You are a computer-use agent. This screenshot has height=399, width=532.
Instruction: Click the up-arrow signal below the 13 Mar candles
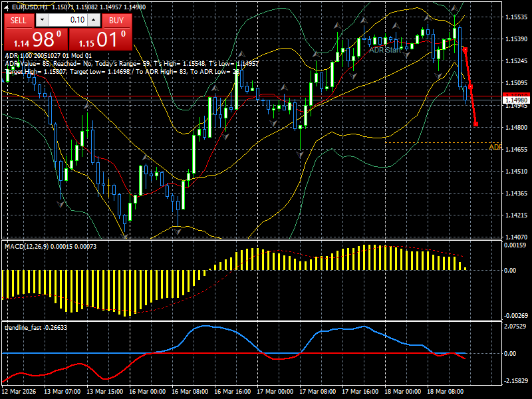[86, 106]
